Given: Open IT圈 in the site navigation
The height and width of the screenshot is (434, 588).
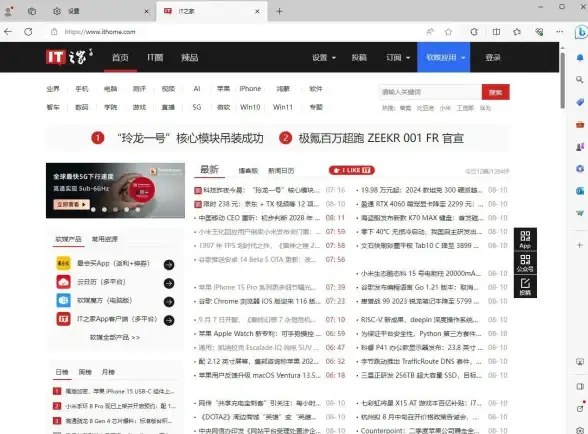Looking at the screenshot, I should point(155,57).
